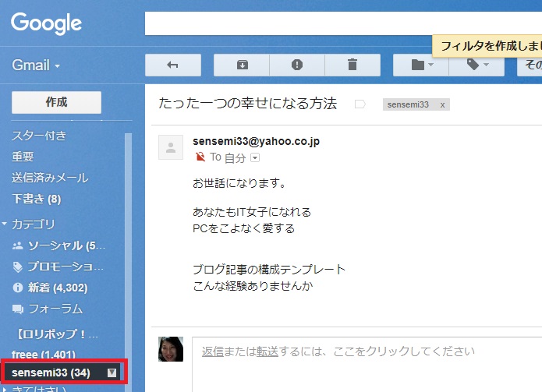
Task: Open the move-to folder icon dropdown
Action: pyautogui.click(x=421, y=65)
